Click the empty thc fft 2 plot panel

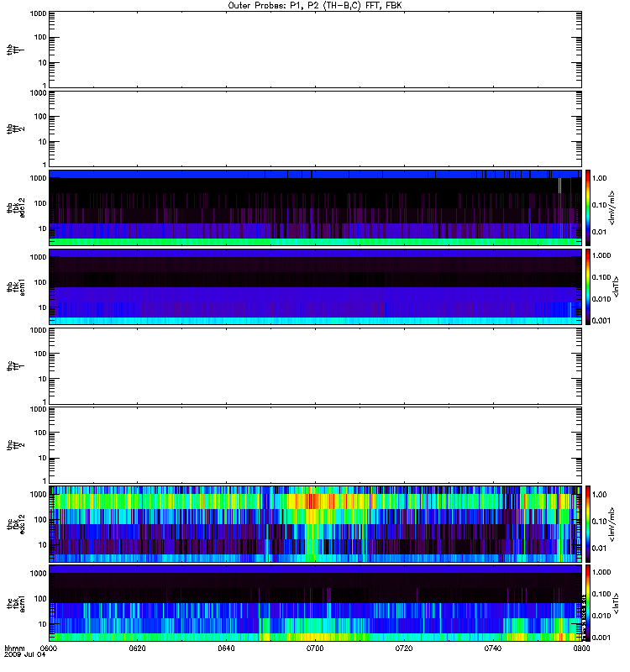[x=315, y=445]
